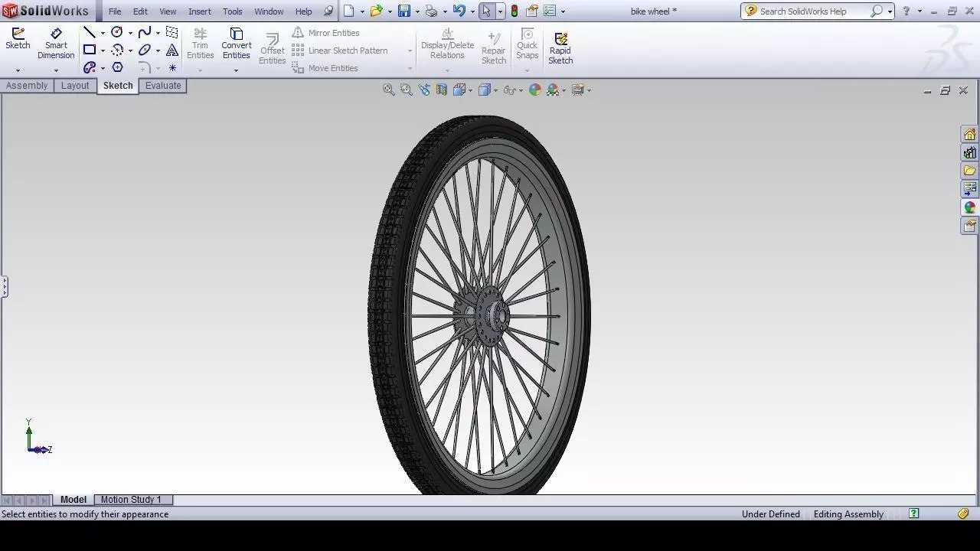Click the Undo arrow icon
Viewport: 980px width, 551px height.
[459, 11]
